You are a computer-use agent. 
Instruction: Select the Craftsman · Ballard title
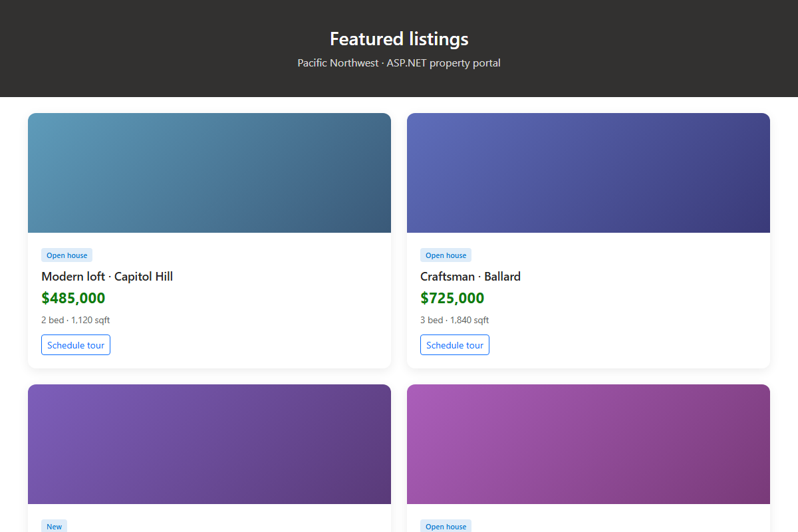pos(471,277)
